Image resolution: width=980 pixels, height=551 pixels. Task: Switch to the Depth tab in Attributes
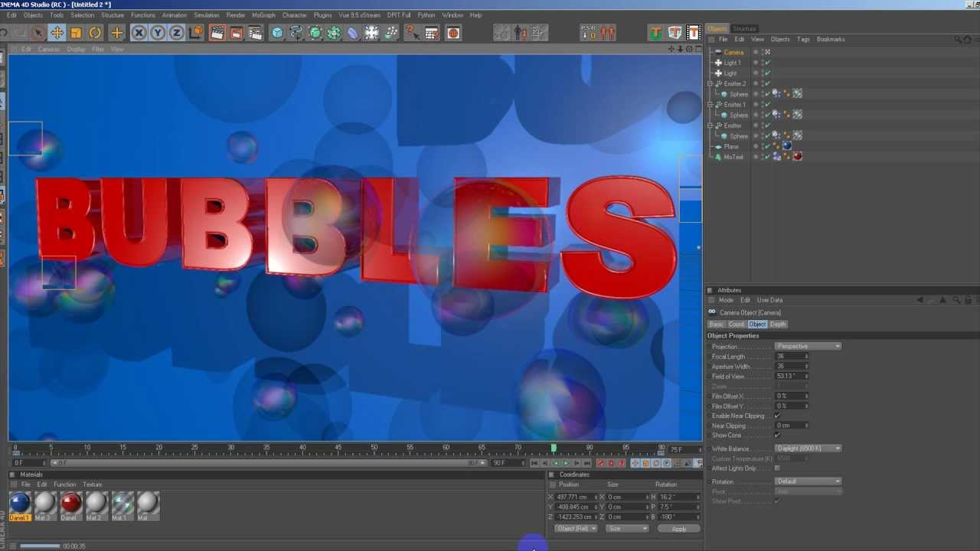778,324
